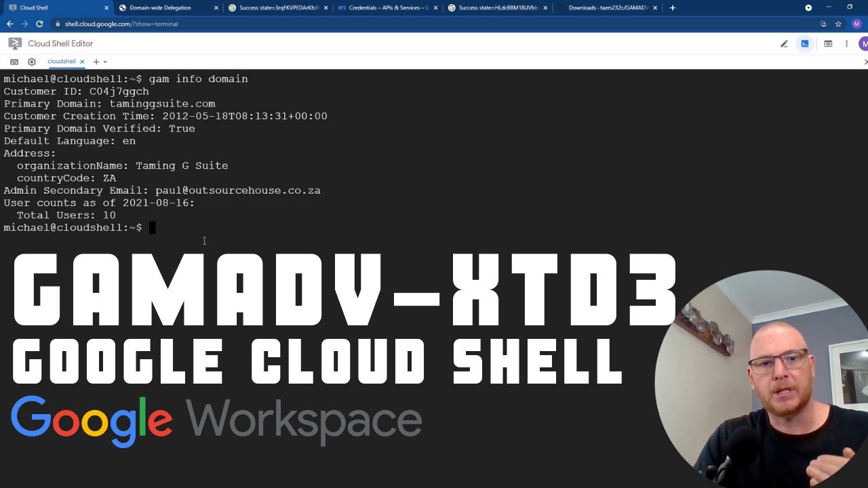Open Web Preview
The height and width of the screenshot is (488, 868).
click(x=828, y=43)
